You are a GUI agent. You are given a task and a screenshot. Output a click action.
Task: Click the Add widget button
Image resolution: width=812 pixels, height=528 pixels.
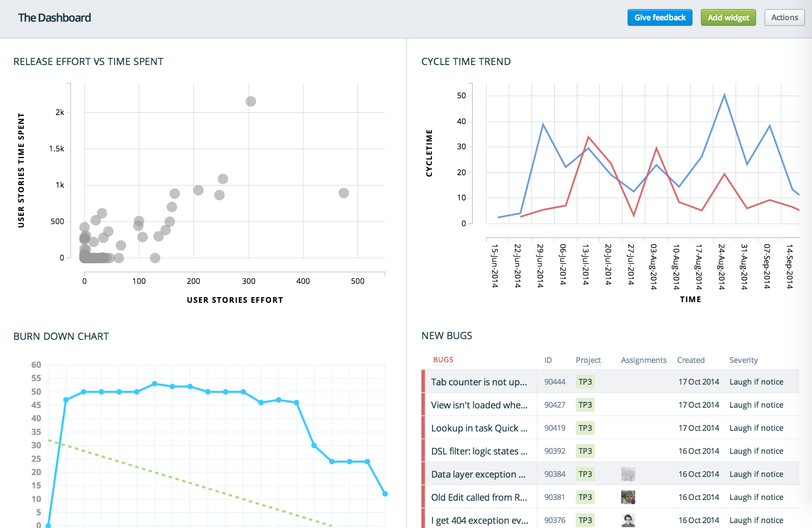coord(728,17)
